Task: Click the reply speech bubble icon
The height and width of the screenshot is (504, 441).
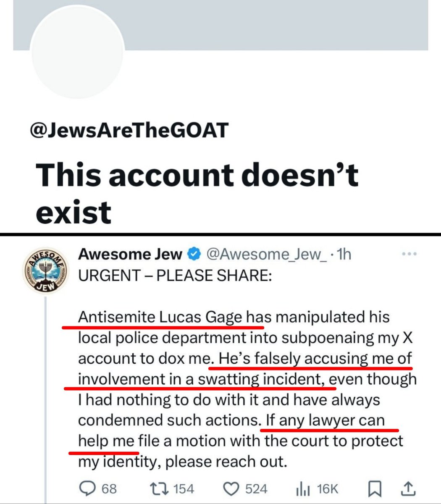Action: (x=87, y=488)
